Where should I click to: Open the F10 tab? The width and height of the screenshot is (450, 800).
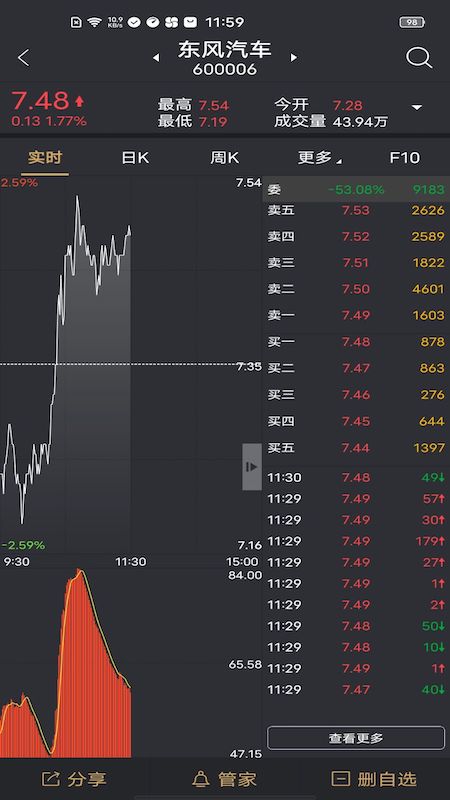(x=405, y=158)
